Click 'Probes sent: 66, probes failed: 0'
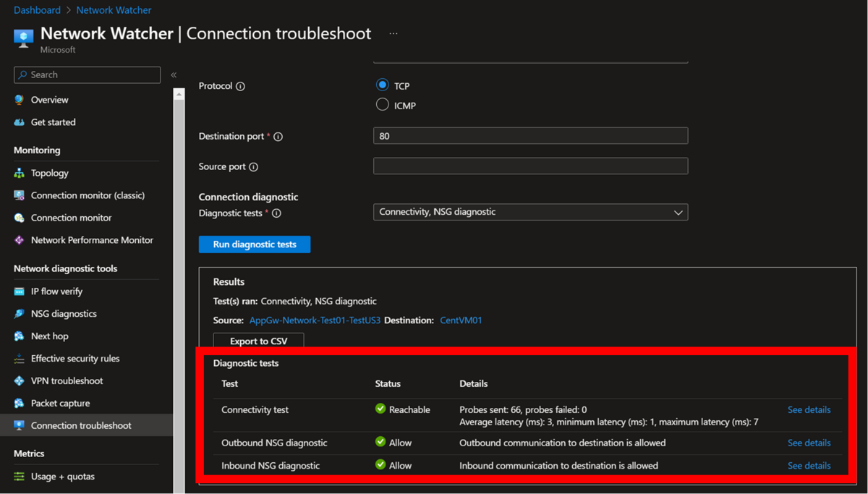The image size is (868, 494). pyautogui.click(x=523, y=409)
